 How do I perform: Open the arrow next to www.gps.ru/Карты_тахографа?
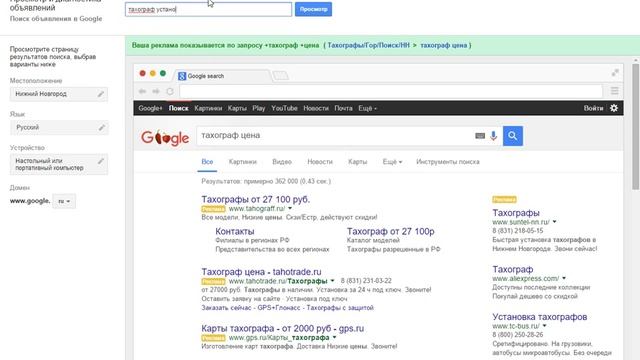pos(334,338)
